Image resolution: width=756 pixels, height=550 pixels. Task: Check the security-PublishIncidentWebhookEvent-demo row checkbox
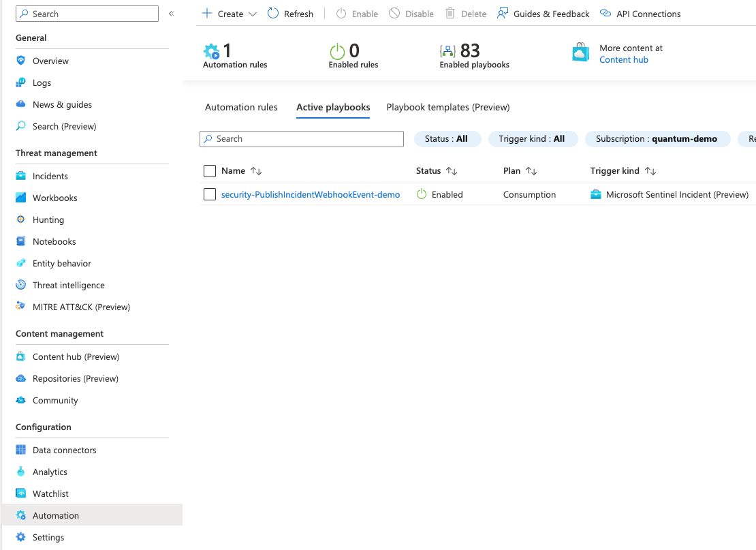click(210, 194)
